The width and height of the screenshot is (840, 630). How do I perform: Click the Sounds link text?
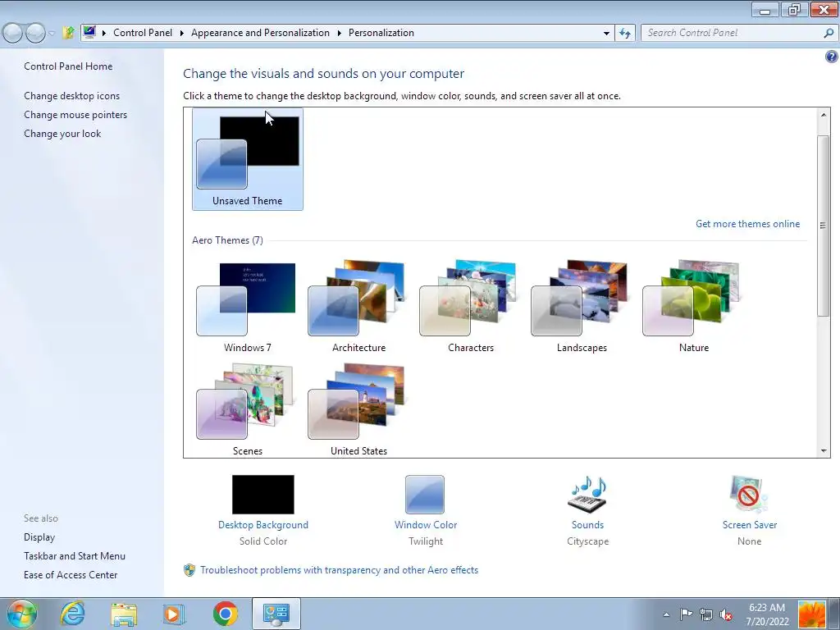tap(587, 525)
